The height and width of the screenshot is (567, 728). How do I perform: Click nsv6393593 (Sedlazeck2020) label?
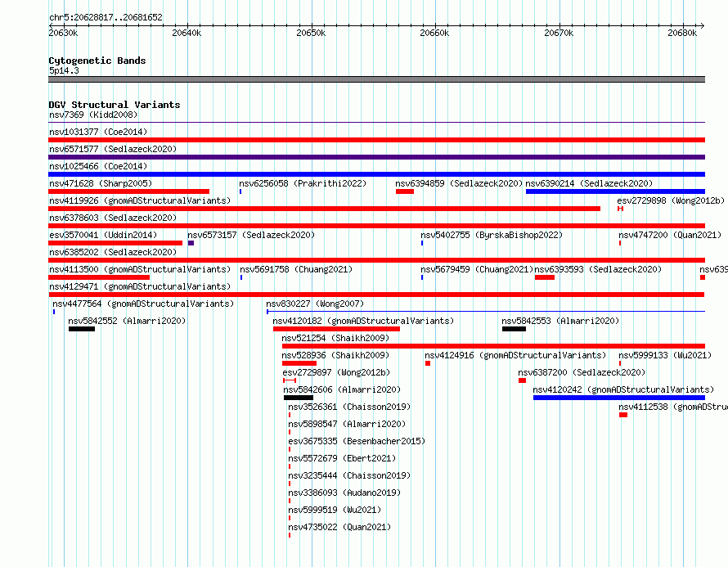point(598,269)
